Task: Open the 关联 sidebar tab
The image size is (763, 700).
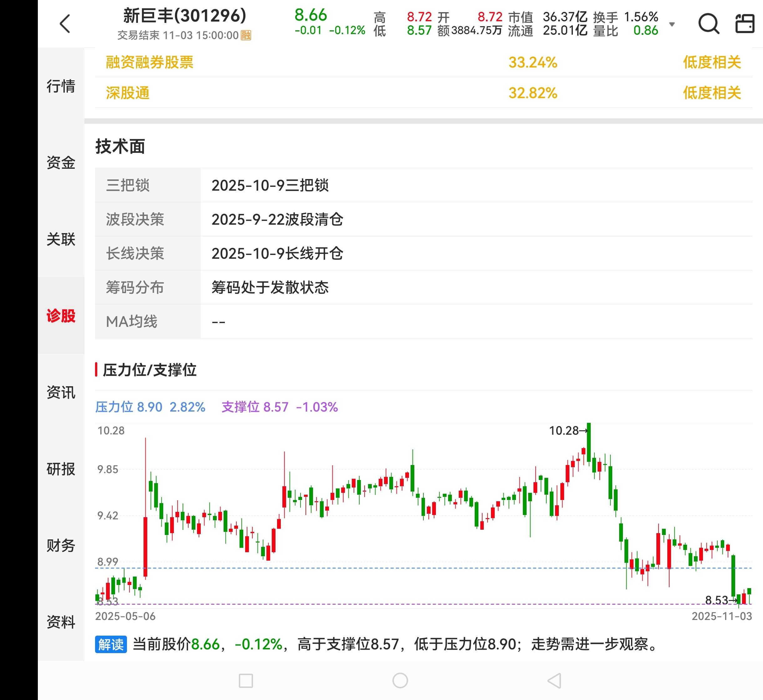Action: 61,239
